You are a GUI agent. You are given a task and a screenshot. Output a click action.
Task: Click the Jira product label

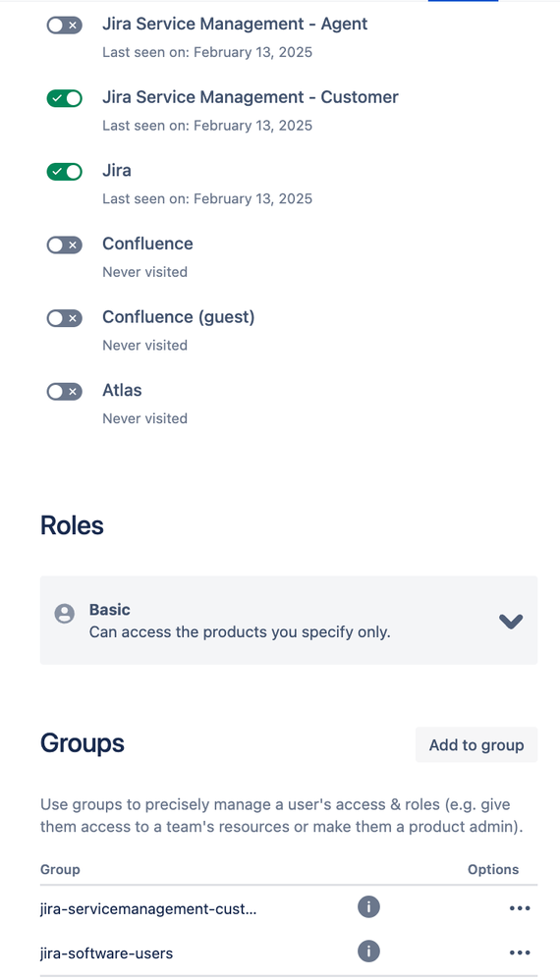coord(117,170)
